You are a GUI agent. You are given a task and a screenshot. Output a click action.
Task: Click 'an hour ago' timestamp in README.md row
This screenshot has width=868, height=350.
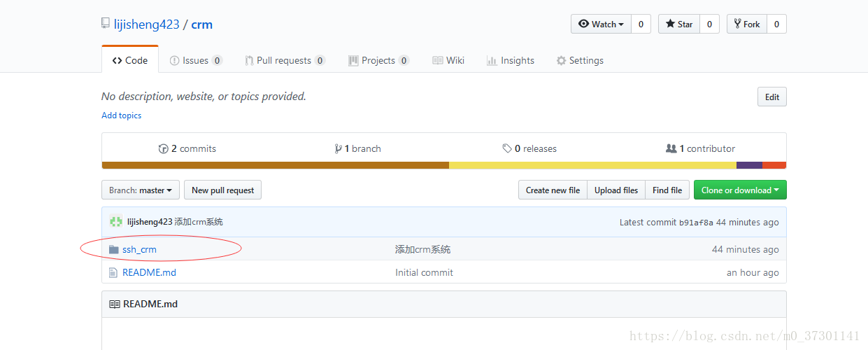[753, 272]
